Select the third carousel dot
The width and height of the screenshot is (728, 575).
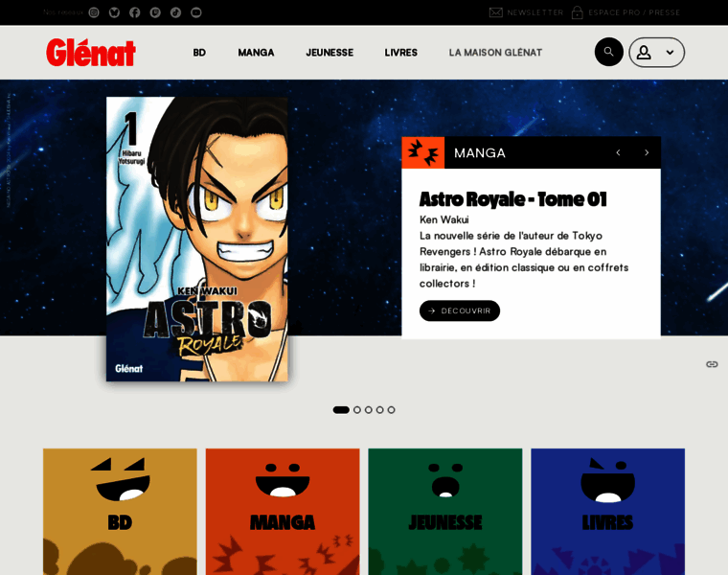pyautogui.click(x=368, y=409)
